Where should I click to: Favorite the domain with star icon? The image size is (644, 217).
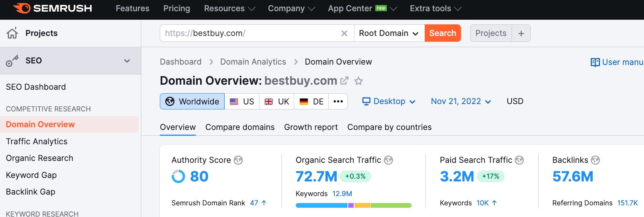(x=359, y=81)
